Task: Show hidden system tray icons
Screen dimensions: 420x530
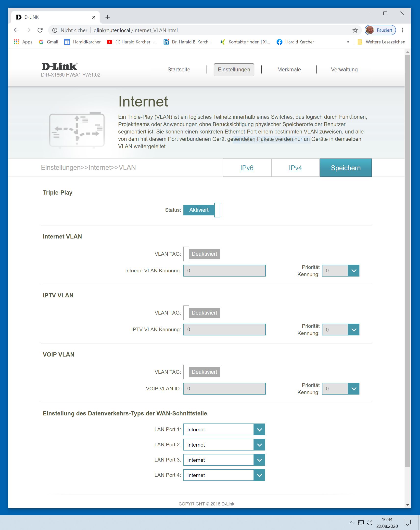Action: tap(352, 522)
